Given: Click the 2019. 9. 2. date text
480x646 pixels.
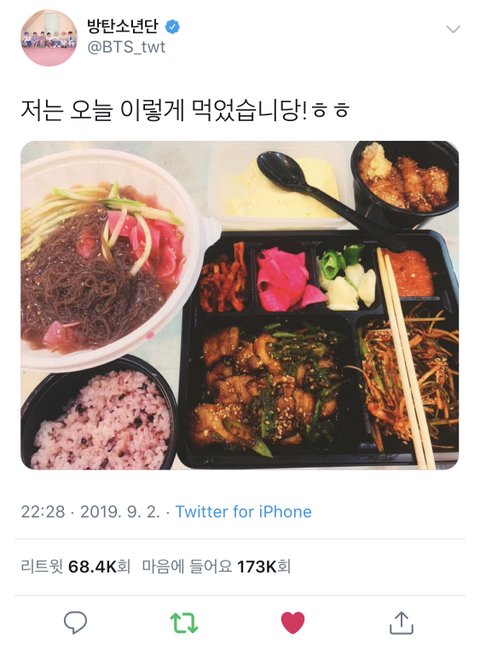Looking at the screenshot, I should pos(120,512).
